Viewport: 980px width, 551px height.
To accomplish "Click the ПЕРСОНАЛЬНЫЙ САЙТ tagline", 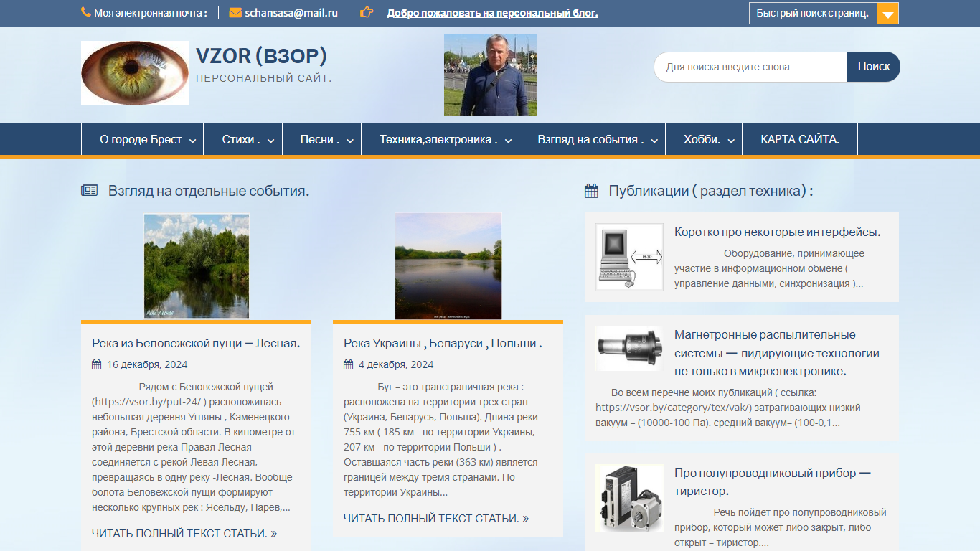I will pyautogui.click(x=264, y=78).
